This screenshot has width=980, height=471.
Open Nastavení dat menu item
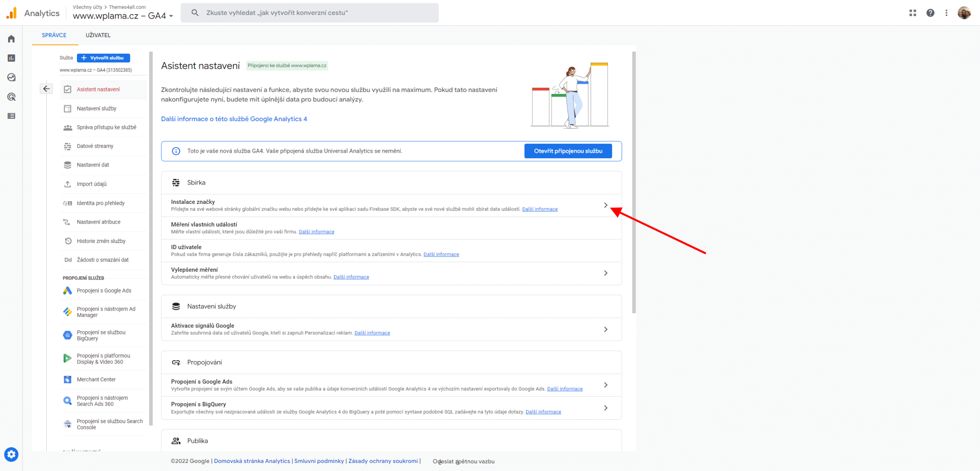104,165
